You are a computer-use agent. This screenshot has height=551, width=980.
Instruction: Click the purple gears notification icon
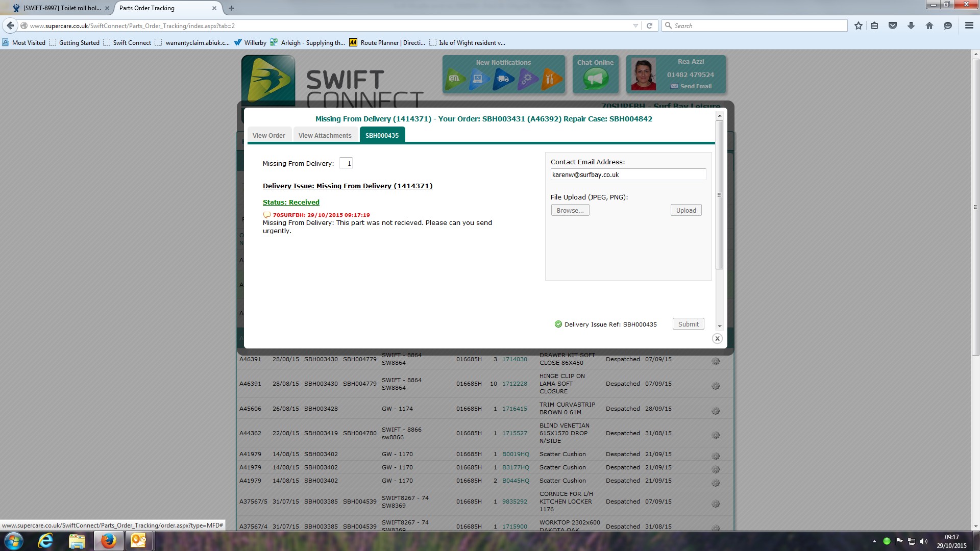527,79
